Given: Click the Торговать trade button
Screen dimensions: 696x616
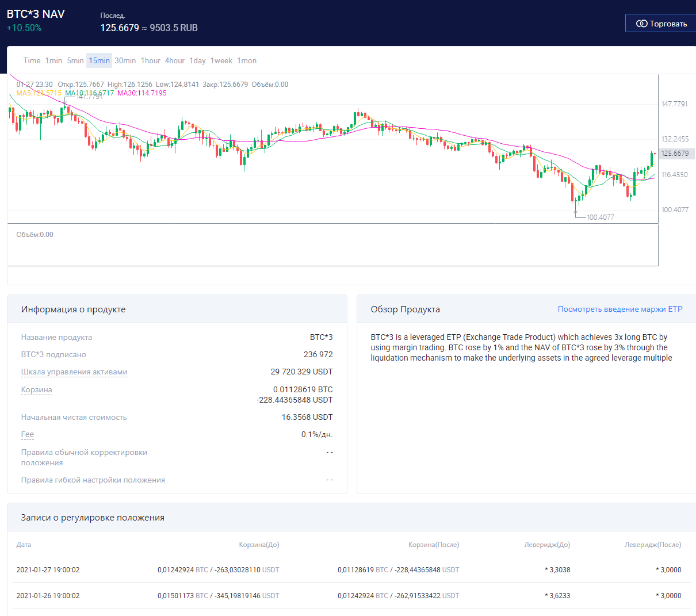Looking at the screenshot, I should [x=661, y=24].
